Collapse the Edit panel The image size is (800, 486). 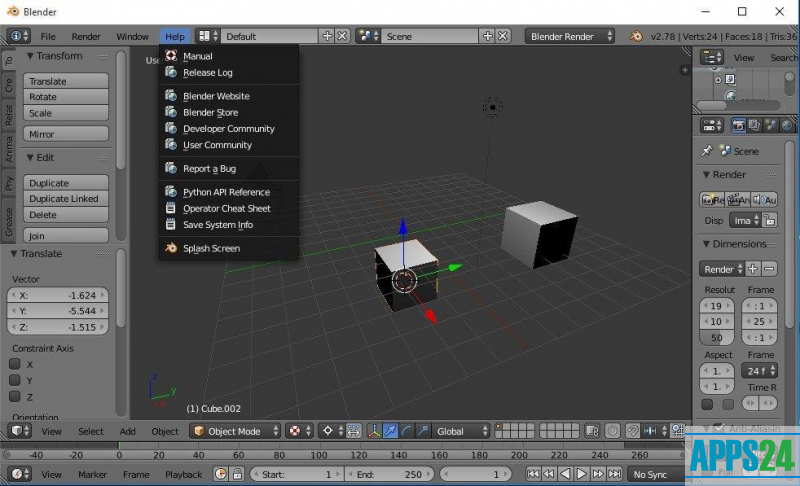tap(30, 158)
